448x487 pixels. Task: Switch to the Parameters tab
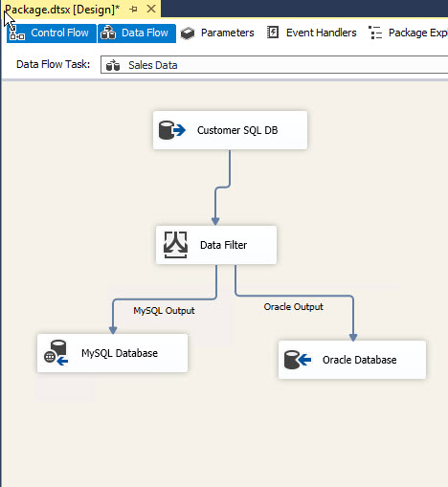[217, 33]
